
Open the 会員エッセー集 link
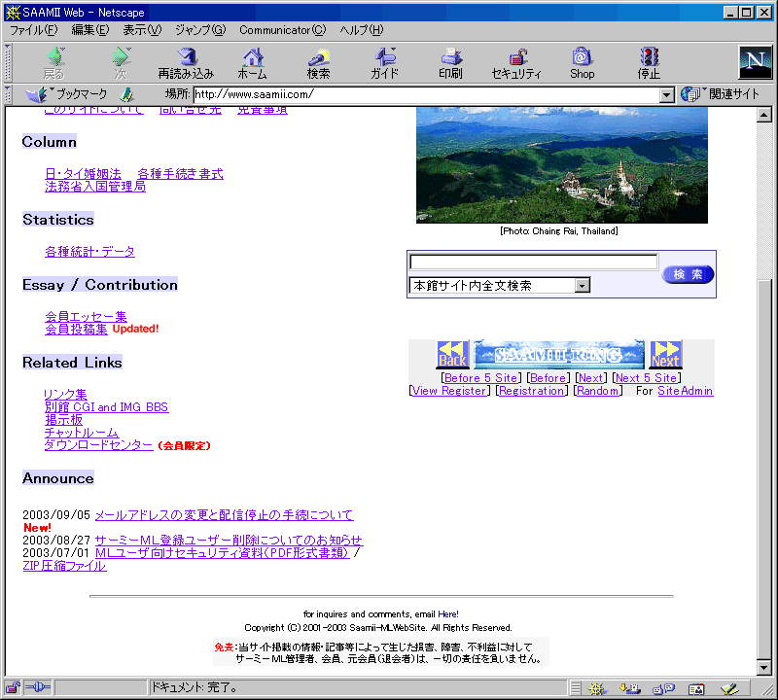[86, 317]
